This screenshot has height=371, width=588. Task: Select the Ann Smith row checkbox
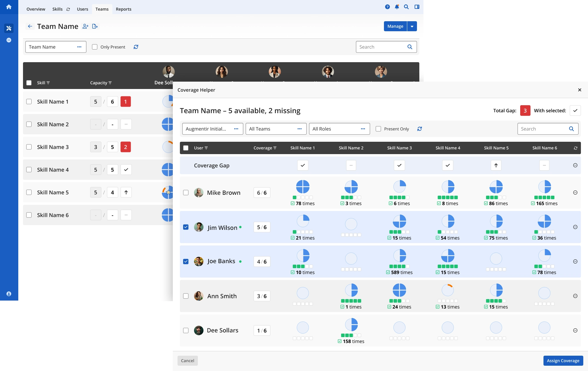[x=186, y=296]
